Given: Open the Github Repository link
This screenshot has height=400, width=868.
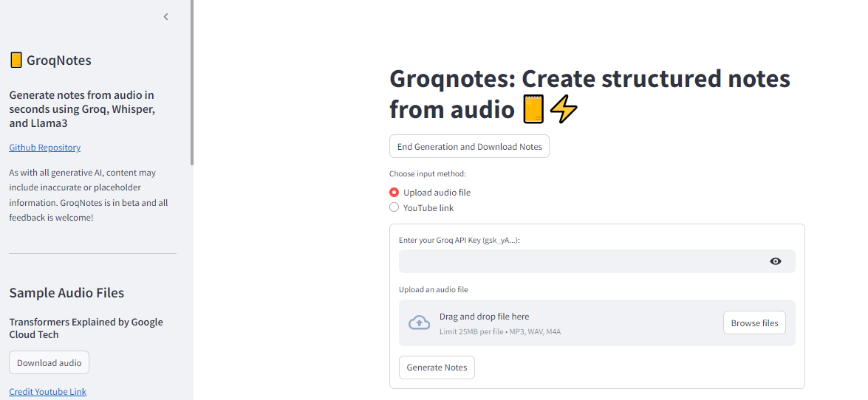Looking at the screenshot, I should 45,147.
